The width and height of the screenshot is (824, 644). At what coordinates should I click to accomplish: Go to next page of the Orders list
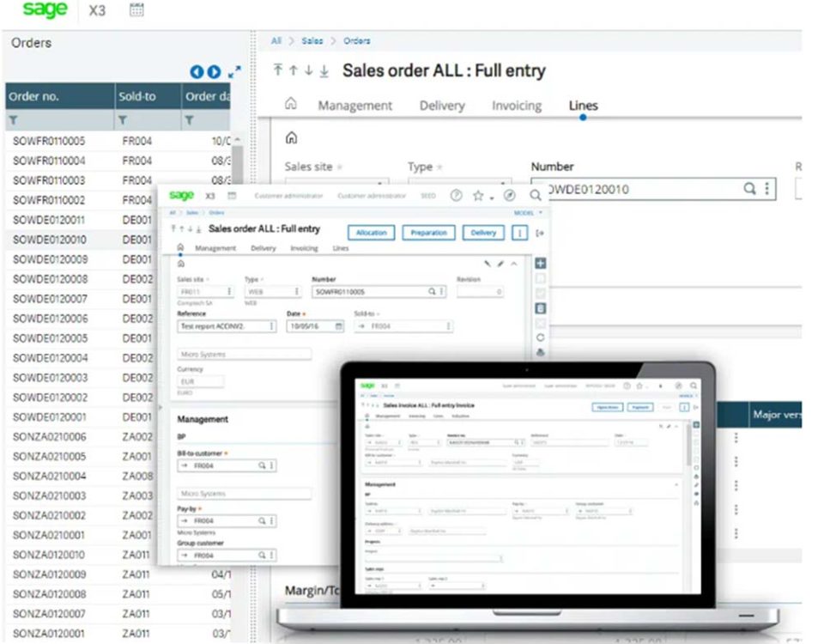click(x=214, y=72)
